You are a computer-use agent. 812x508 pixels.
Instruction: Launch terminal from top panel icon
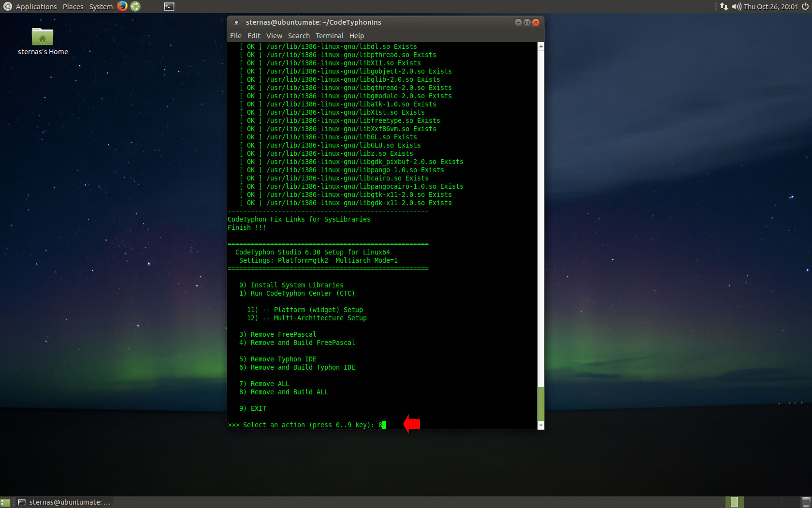coord(169,6)
